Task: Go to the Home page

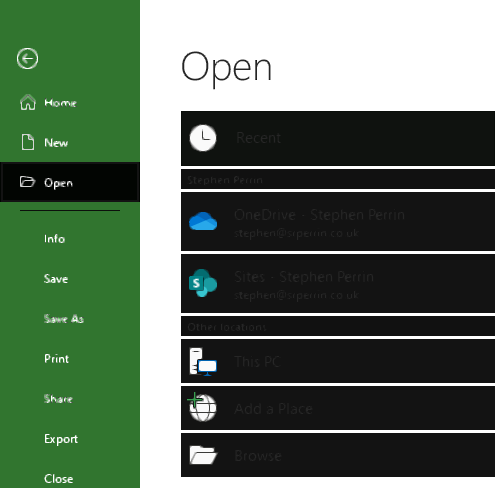Action: pos(70,102)
